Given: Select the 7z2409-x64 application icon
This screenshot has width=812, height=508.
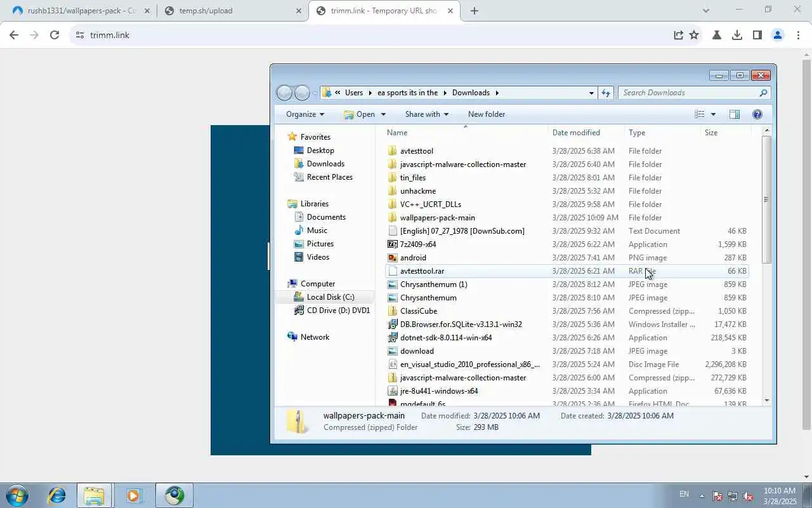Looking at the screenshot, I should coord(393,244).
